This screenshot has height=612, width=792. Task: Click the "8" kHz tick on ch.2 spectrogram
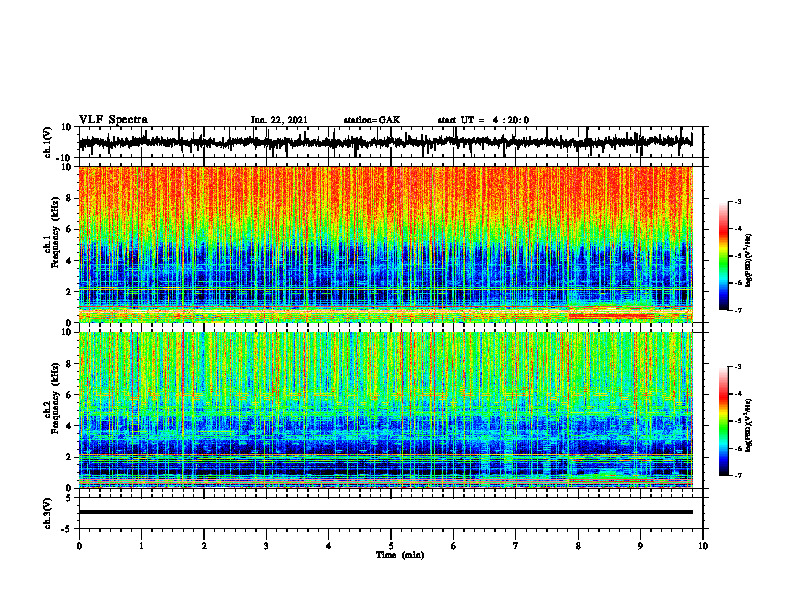[70, 364]
